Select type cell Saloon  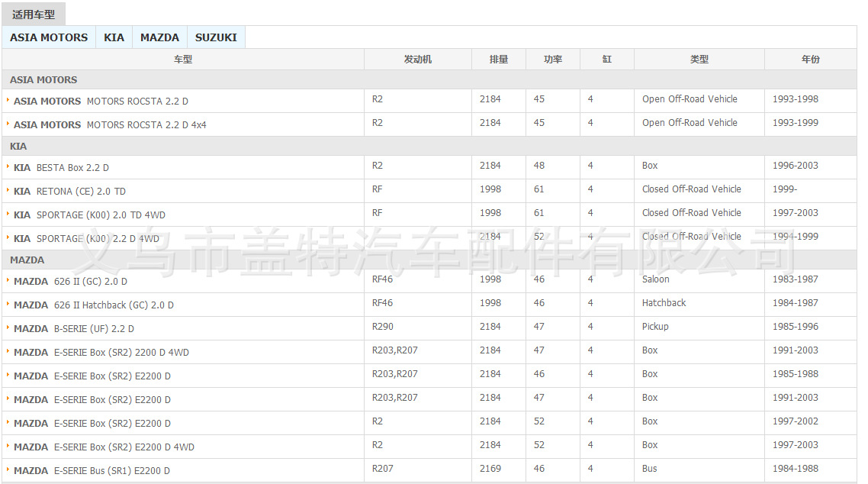[656, 279]
